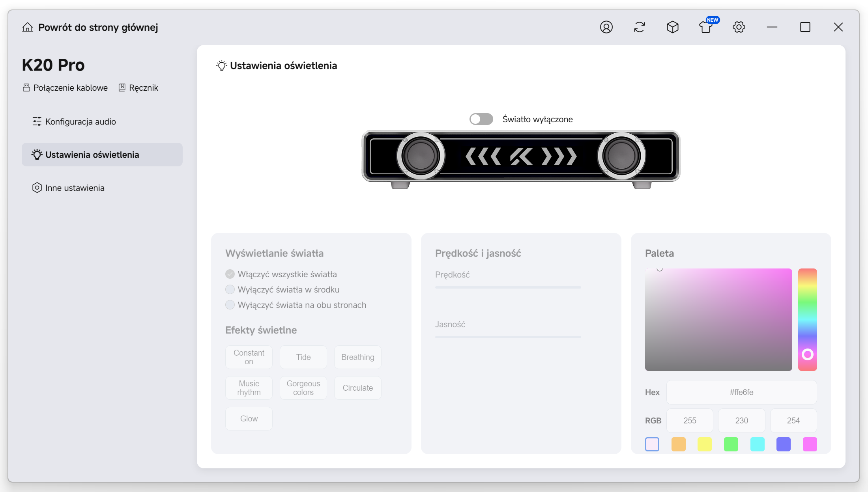Click the Połączenie kablowe label
Viewport: 868px width, 492px height.
tap(71, 88)
